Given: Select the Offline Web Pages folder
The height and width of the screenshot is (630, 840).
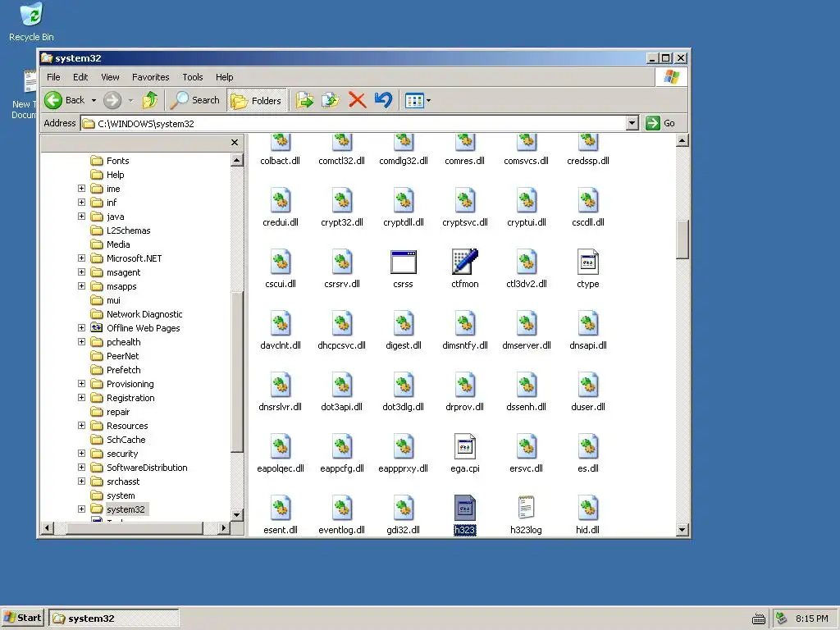Looking at the screenshot, I should (143, 328).
